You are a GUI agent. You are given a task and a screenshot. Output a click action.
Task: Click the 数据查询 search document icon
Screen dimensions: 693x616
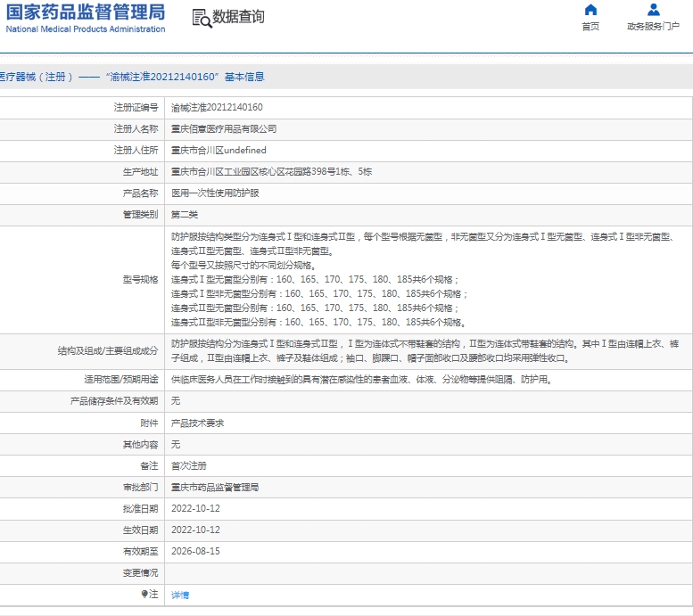coord(202,18)
